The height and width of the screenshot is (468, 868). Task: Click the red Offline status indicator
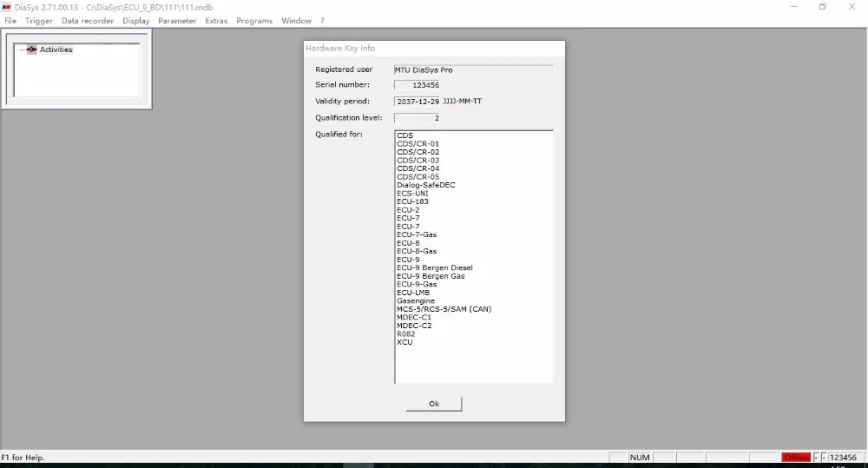pyautogui.click(x=797, y=458)
